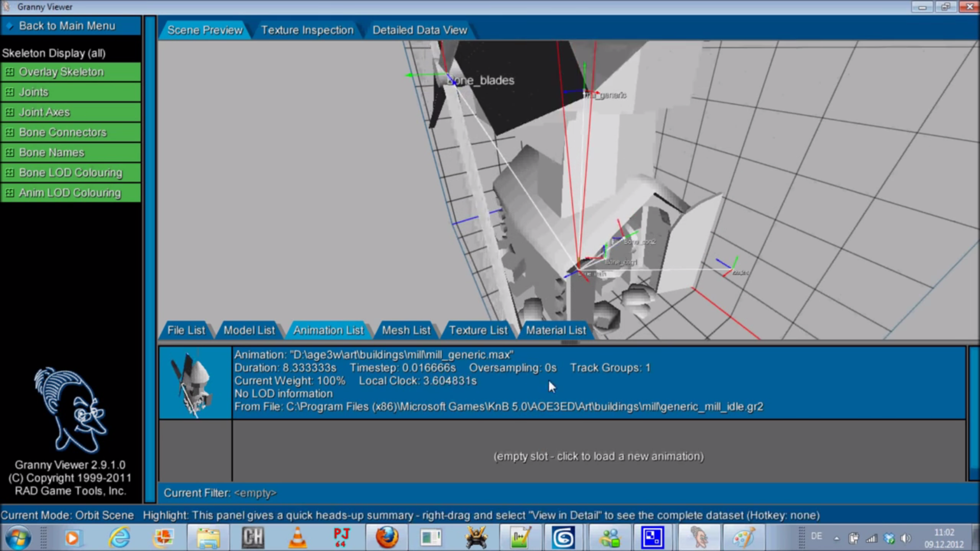Click empty slot to load new animation
The image size is (980, 551).
point(598,456)
